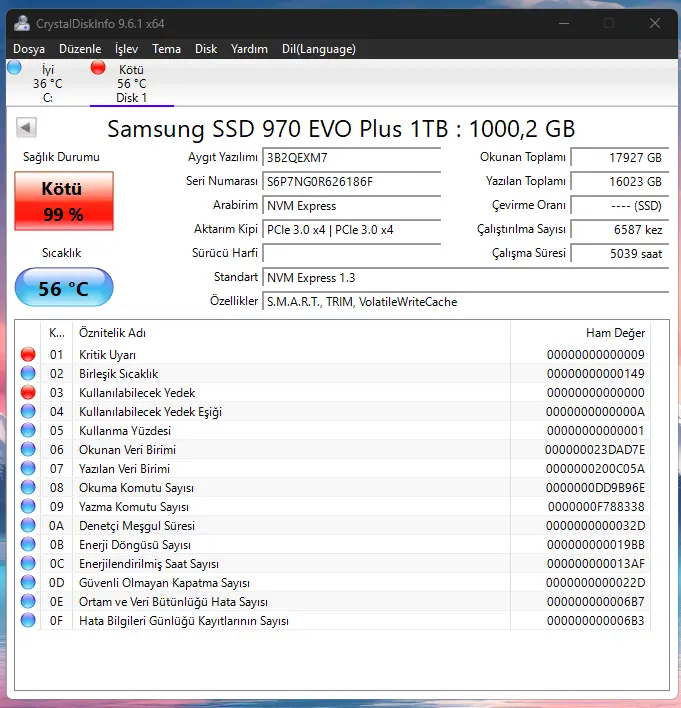
Task: Switch to the C: drive tab
Action: point(47,84)
